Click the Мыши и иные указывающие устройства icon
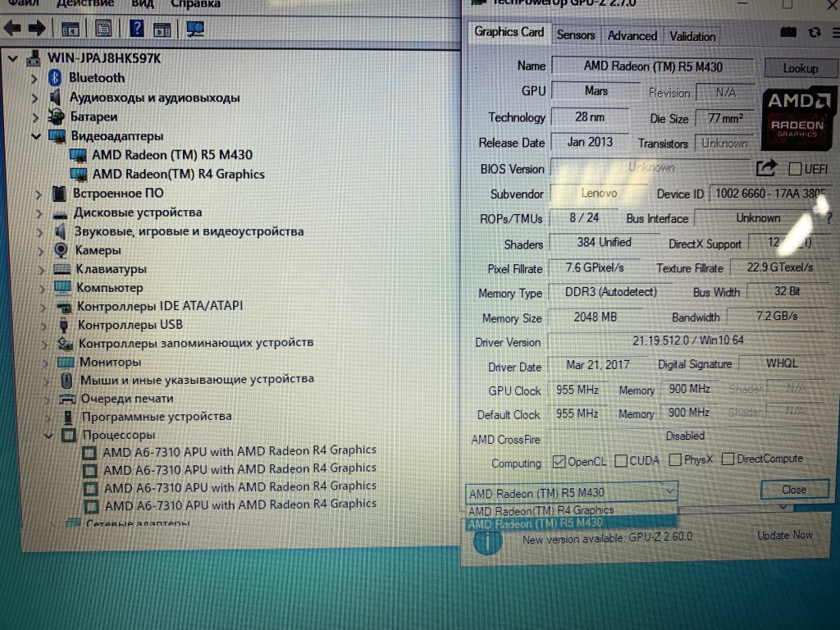 pos(66,381)
